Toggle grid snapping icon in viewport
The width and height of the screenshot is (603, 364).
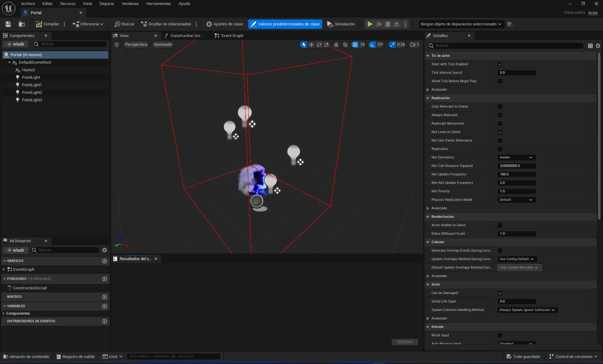coord(355,45)
